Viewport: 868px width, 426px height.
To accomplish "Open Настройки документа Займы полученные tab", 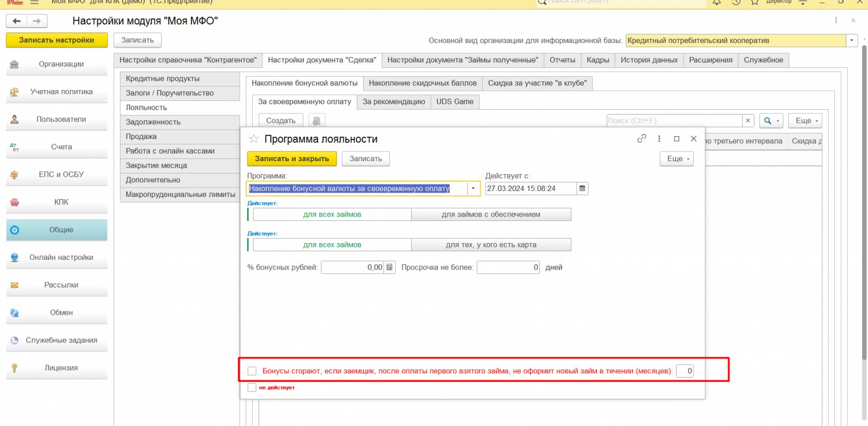I will coord(463,60).
